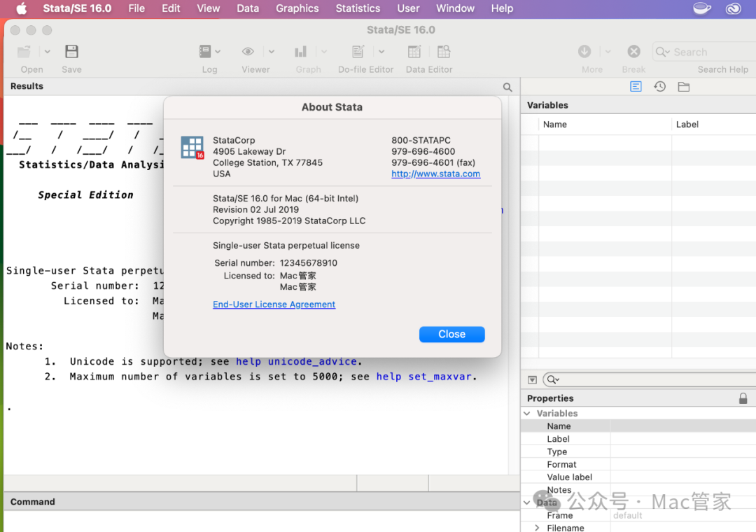
Task: Open the Viewer eye icon
Action: tap(248, 52)
